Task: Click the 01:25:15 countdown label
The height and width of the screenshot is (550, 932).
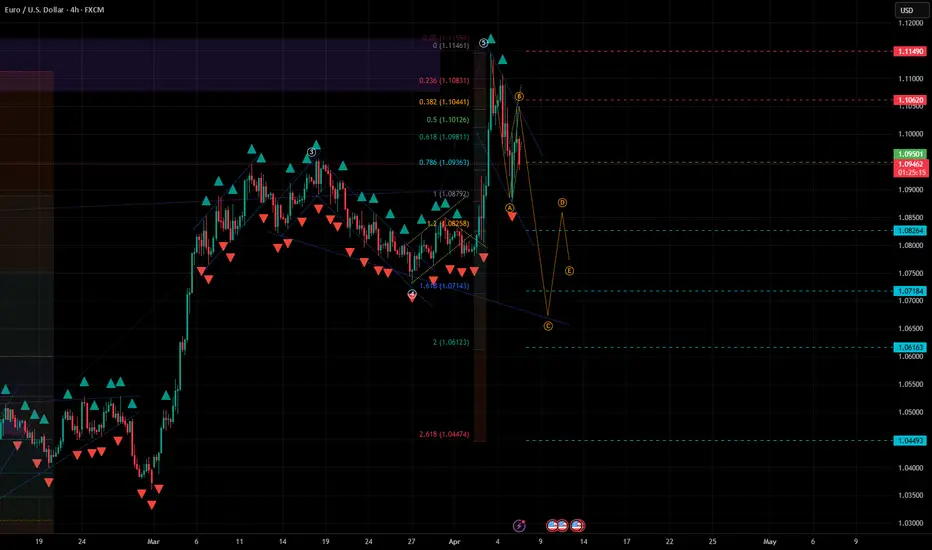Action: (x=911, y=172)
